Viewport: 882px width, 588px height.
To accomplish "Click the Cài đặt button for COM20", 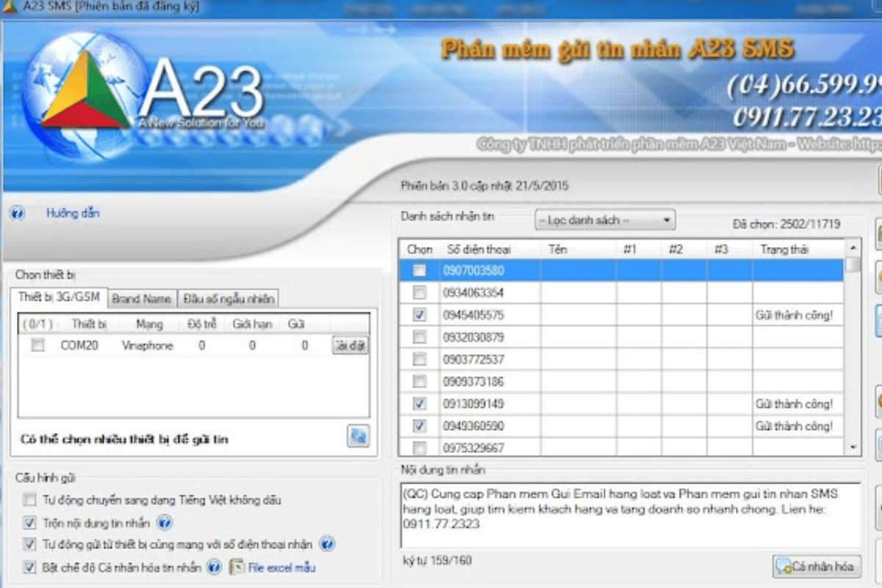I will [349, 345].
